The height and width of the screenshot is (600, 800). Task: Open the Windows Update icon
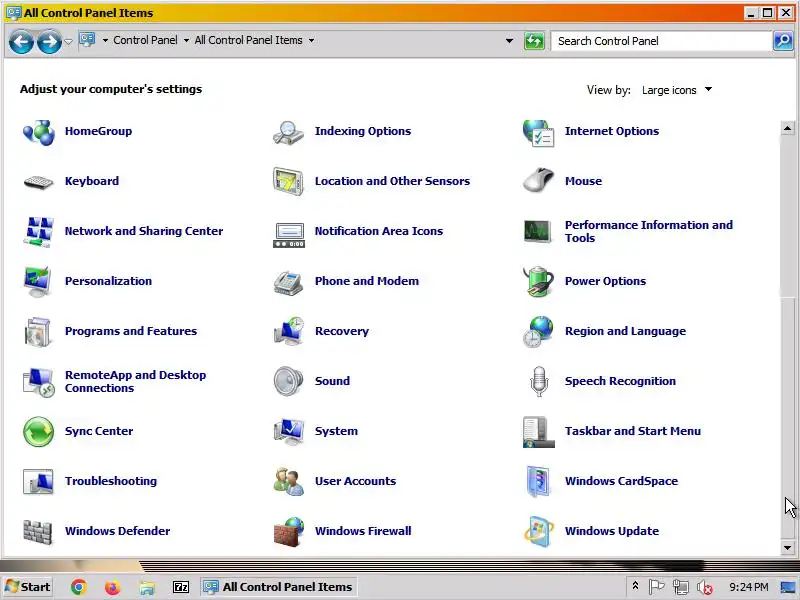click(539, 532)
